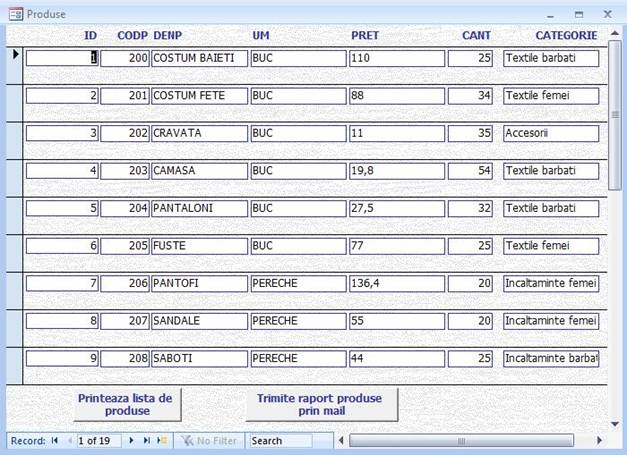Click vertical scrollbar down arrow
Screen dimensions: 627x455
pos(615,424)
